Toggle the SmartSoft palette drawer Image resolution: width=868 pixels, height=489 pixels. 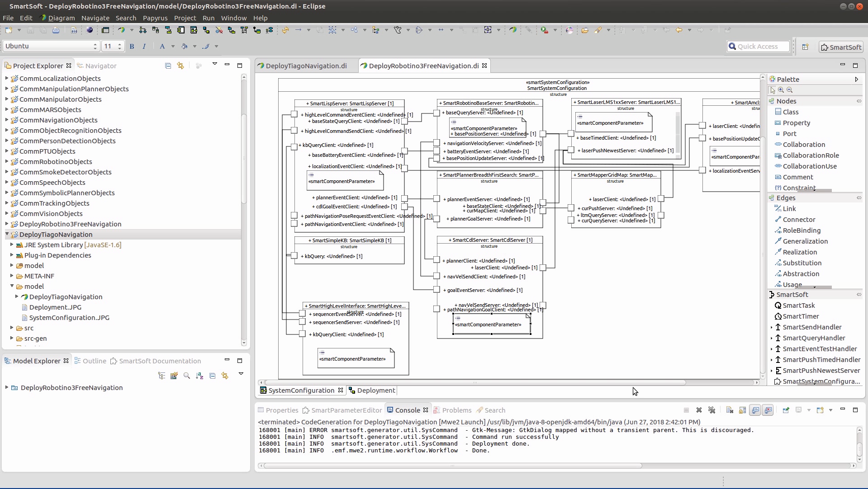tap(792, 295)
